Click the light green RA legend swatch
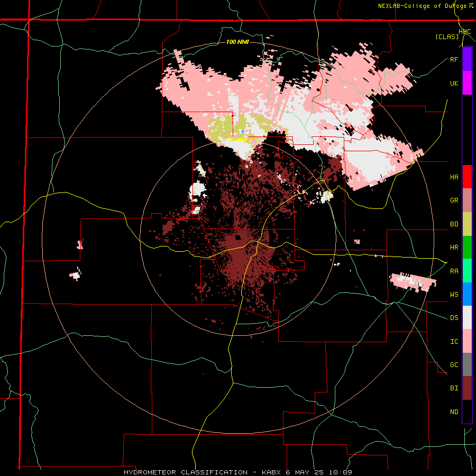 467,271
